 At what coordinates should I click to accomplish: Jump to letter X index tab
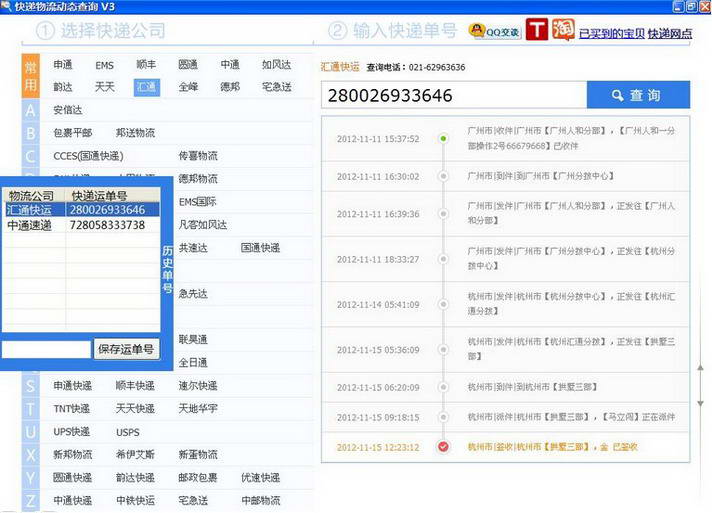pyautogui.click(x=30, y=455)
